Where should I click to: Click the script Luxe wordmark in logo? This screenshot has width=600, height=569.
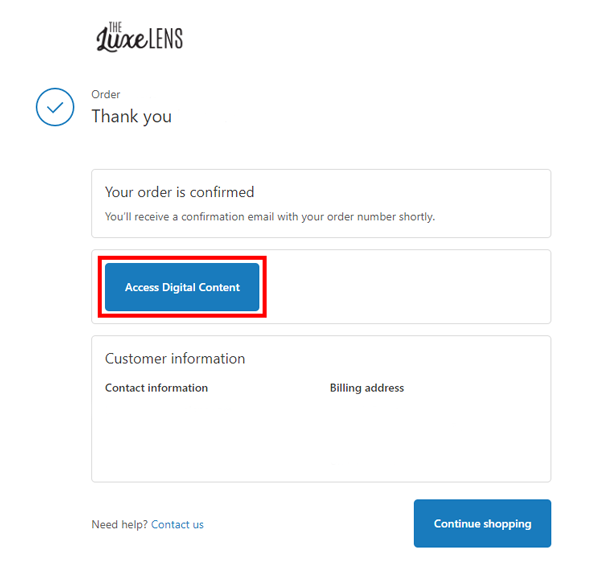point(119,41)
